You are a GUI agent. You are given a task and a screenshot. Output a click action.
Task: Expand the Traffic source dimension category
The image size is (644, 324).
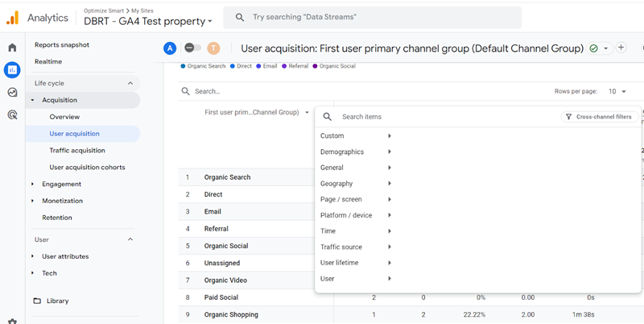(x=356, y=247)
